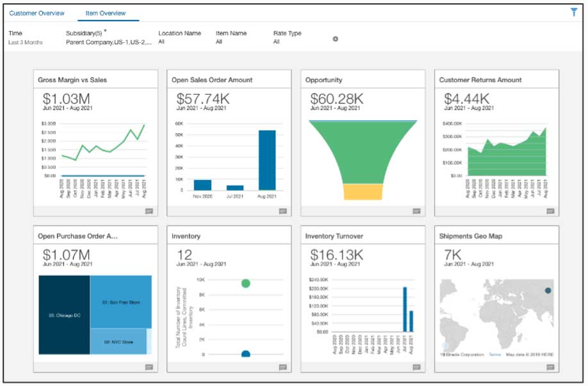Open comment icon on Shipments Geo Map tile
The width and height of the screenshot is (588, 386).
(x=550, y=367)
